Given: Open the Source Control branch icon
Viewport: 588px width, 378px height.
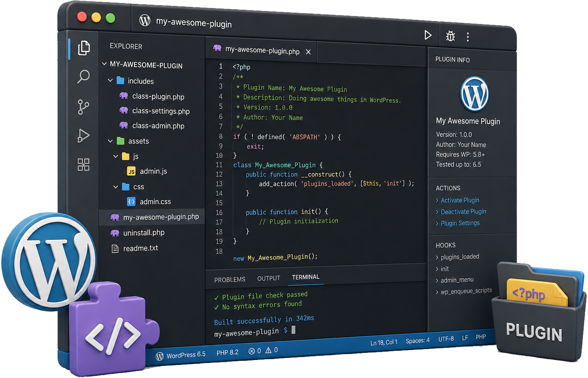Looking at the screenshot, I should click(83, 107).
